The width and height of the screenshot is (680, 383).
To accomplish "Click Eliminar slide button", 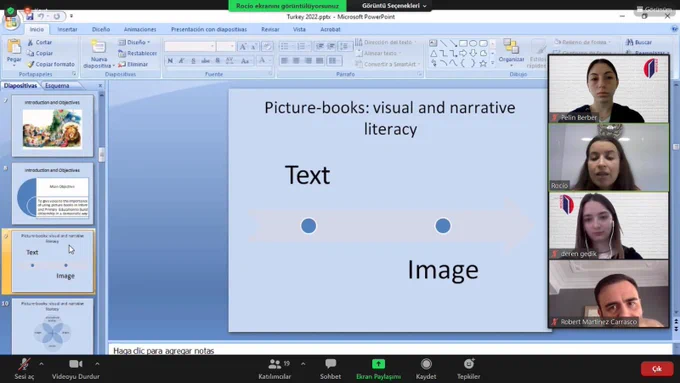I will [x=133, y=64].
